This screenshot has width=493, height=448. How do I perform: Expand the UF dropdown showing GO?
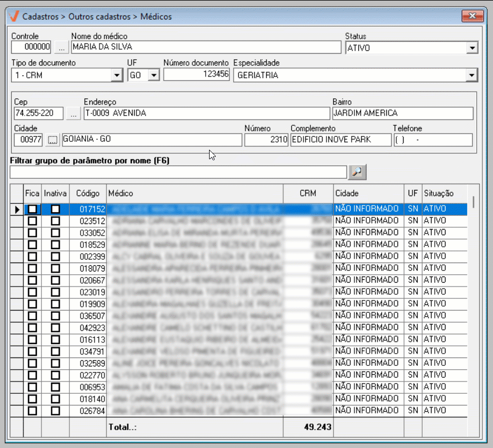point(154,75)
